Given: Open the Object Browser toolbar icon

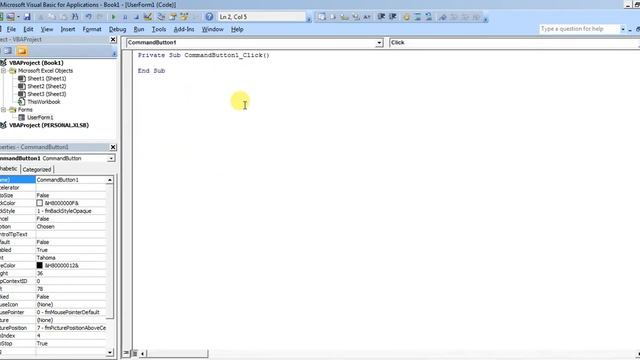Looking at the screenshot, I should point(184,17).
